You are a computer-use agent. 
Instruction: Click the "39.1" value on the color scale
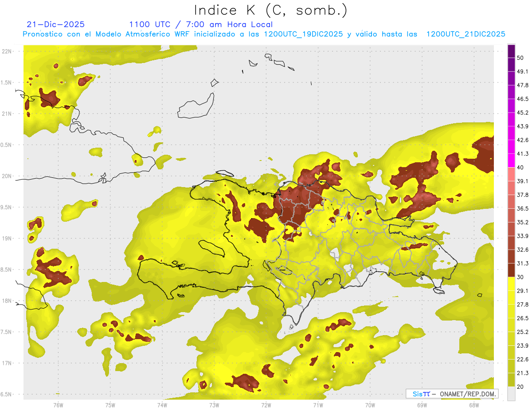(523, 181)
